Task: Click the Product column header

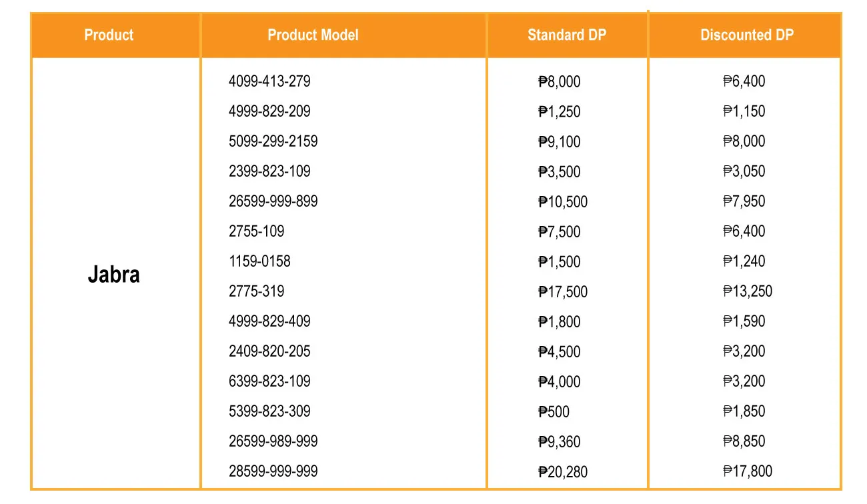Action: (109, 35)
